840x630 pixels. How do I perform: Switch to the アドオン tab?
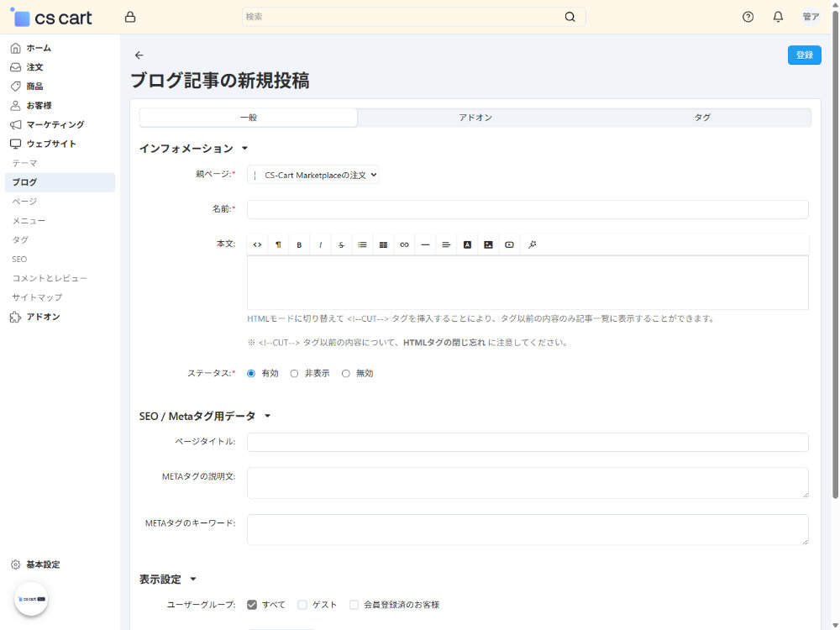[475, 118]
